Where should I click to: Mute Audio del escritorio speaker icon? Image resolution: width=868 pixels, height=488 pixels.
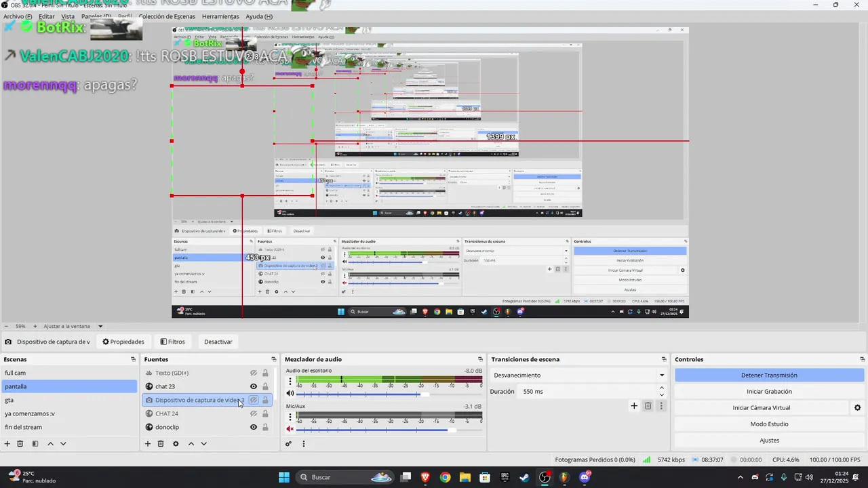[290, 393]
